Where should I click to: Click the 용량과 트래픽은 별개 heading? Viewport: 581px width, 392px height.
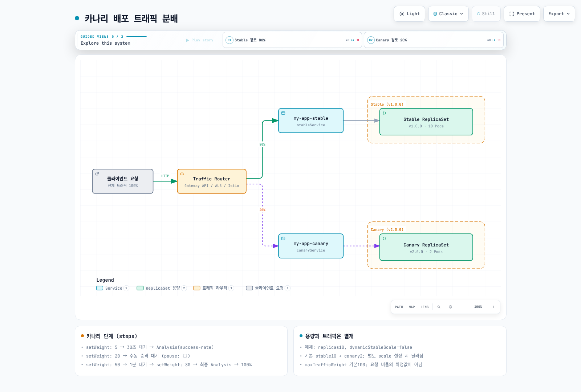click(x=329, y=336)
